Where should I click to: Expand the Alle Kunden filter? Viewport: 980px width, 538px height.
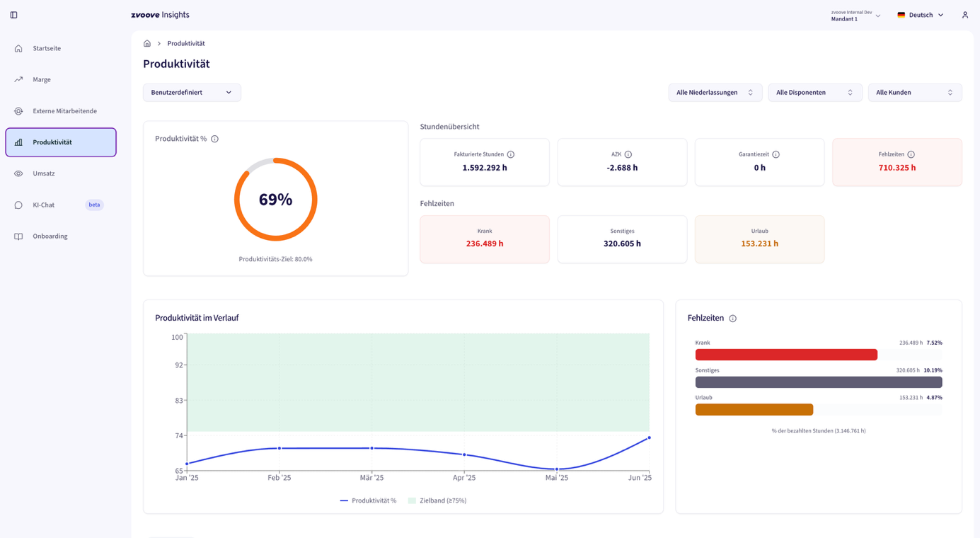(x=914, y=93)
